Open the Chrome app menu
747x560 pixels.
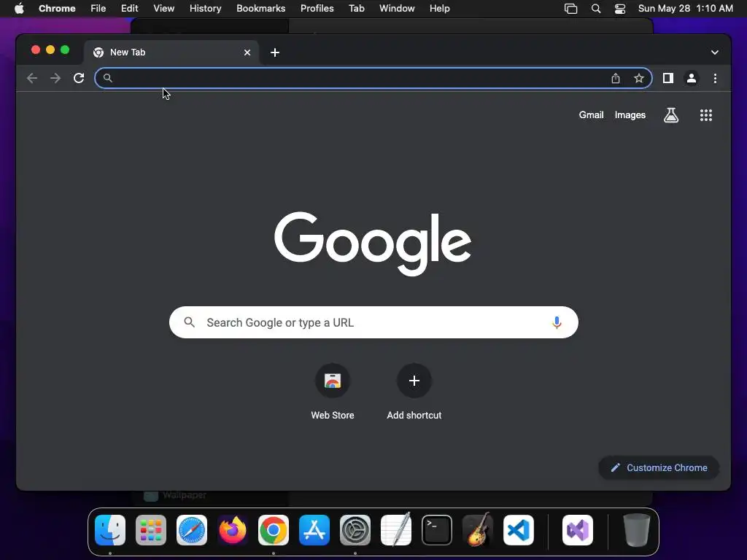click(57, 9)
